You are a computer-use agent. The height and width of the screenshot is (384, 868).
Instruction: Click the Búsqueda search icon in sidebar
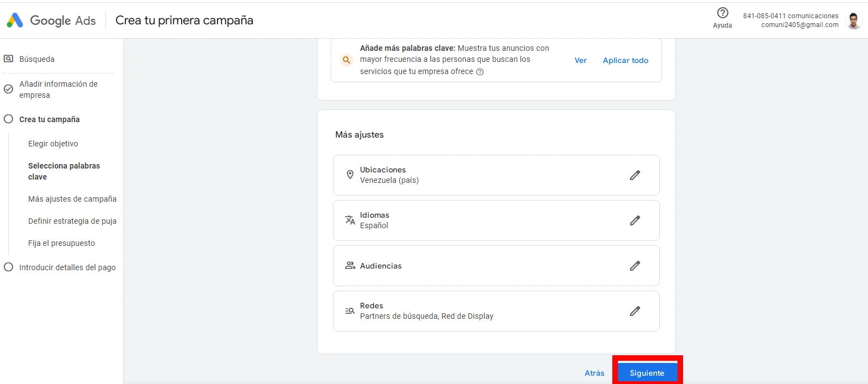point(9,59)
